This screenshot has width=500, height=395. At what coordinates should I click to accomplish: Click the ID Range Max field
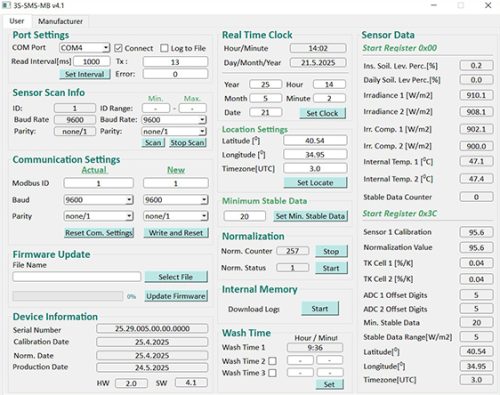pyautogui.click(x=192, y=108)
